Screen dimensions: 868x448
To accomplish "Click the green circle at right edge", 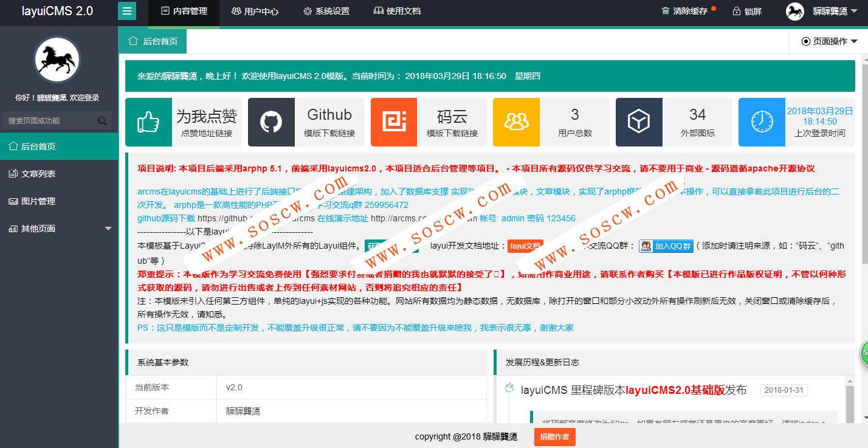I will [x=864, y=354].
